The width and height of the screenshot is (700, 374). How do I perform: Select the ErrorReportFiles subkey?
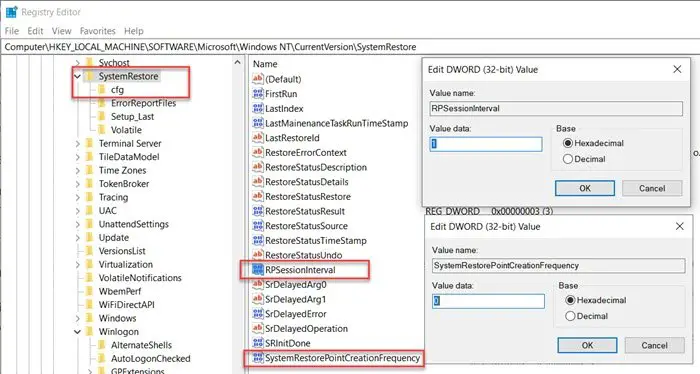pyautogui.click(x=143, y=103)
